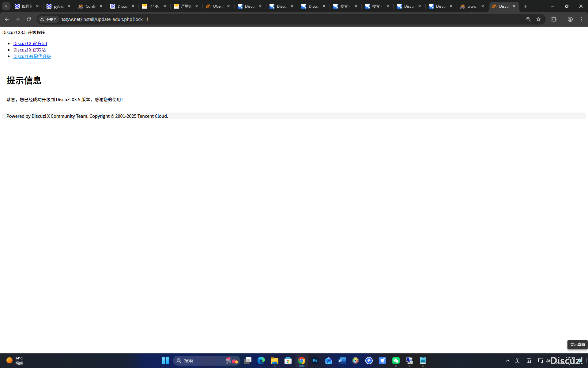Open the "Discuz! X 官方Git" link

(30, 43)
